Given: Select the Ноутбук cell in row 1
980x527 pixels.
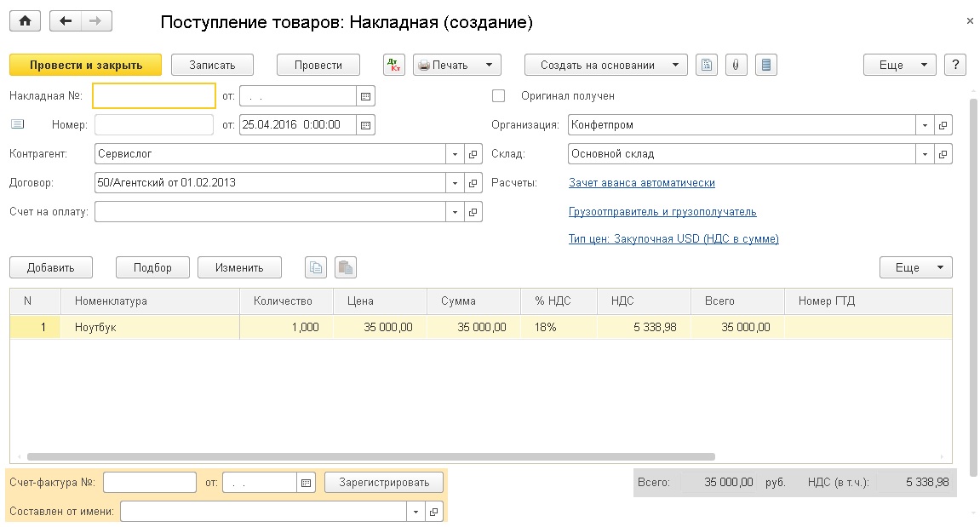Looking at the screenshot, I should click(150, 327).
